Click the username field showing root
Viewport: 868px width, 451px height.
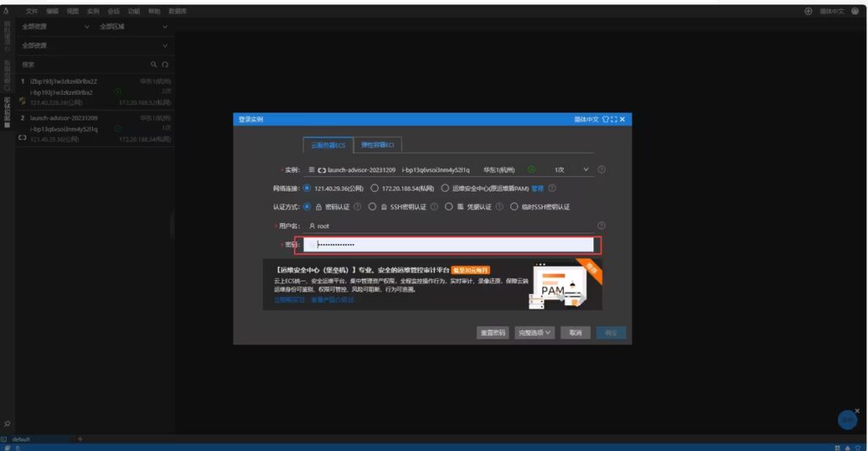pos(448,225)
